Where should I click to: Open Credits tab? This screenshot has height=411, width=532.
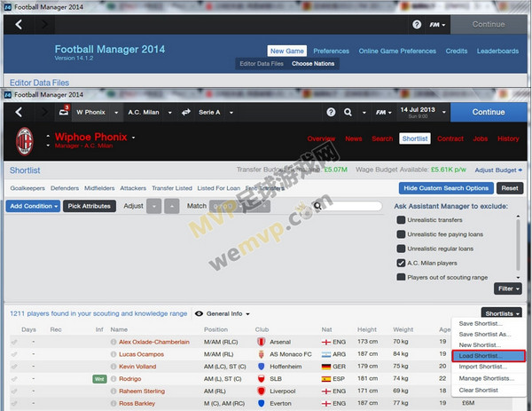457,51
